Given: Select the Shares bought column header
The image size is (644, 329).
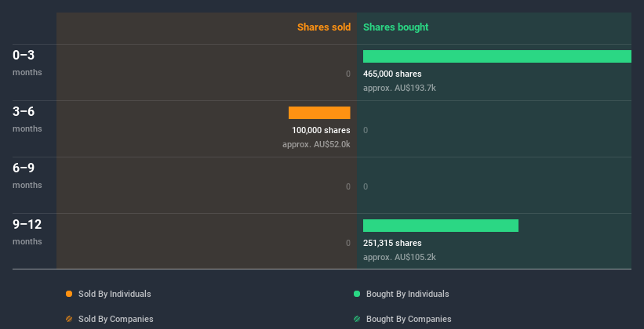Looking at the screenshot, I should (x=395, y=27).
